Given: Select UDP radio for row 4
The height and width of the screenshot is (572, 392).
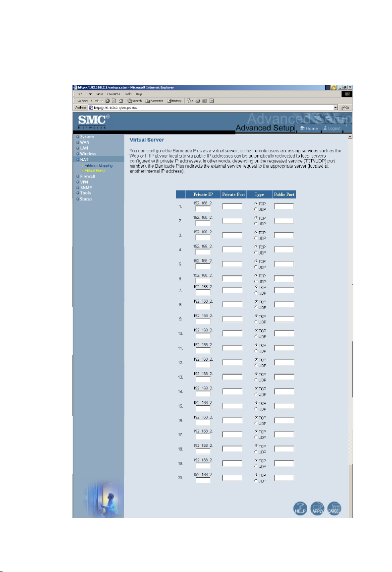Looking at the screenshot, I should 256,253.
